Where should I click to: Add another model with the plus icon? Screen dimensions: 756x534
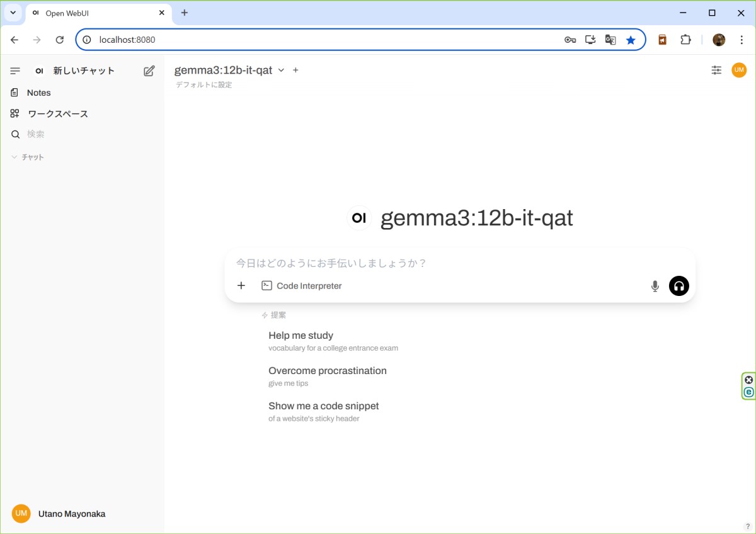click(x=295, y=70)
